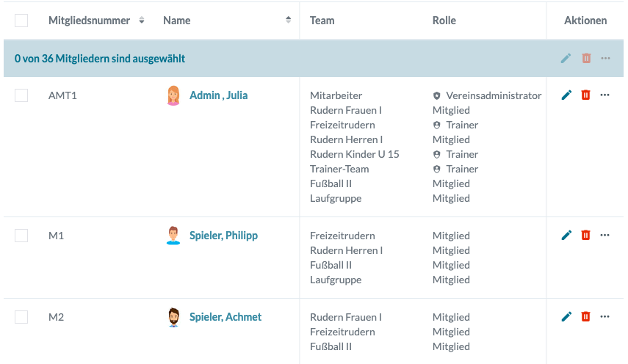Open three-dot menu for Achmet Spieler
The image size is (628, 364).
pyautogui.click(x=605, y=316)
